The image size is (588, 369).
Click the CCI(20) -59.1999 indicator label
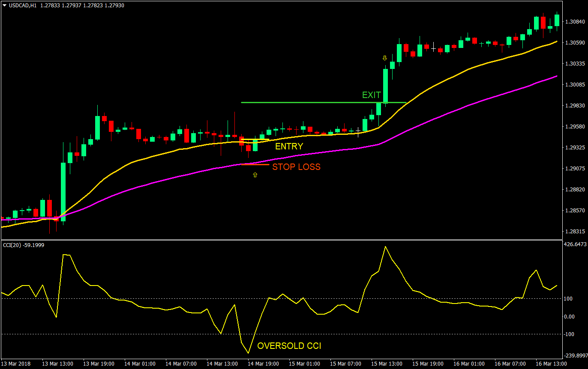[x=24, y=245]
